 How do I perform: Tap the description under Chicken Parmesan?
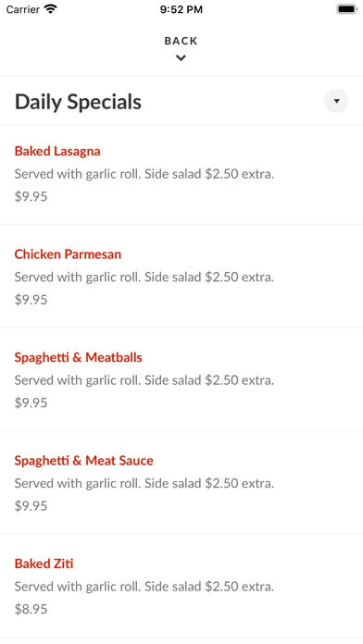(x=144, y=278)
